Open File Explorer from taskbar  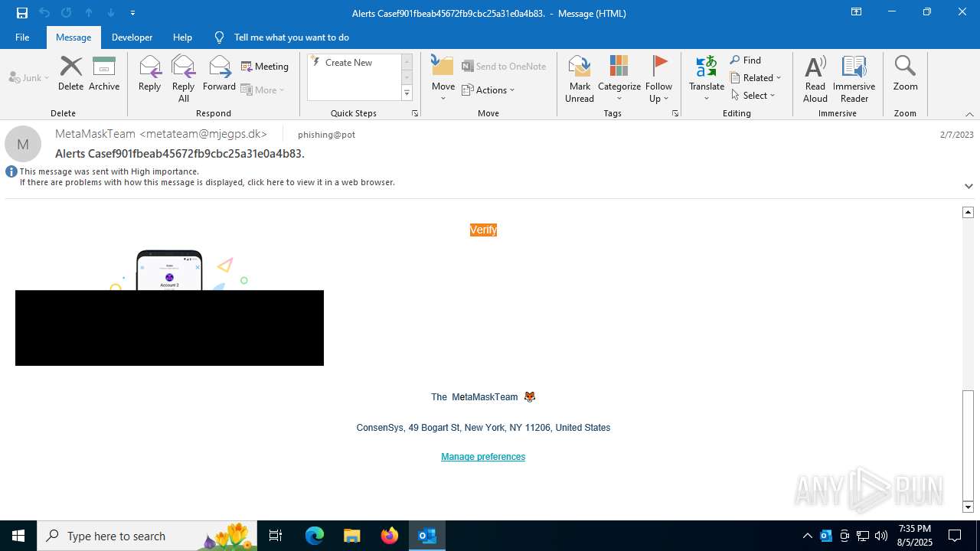click(x=351, y=536)
